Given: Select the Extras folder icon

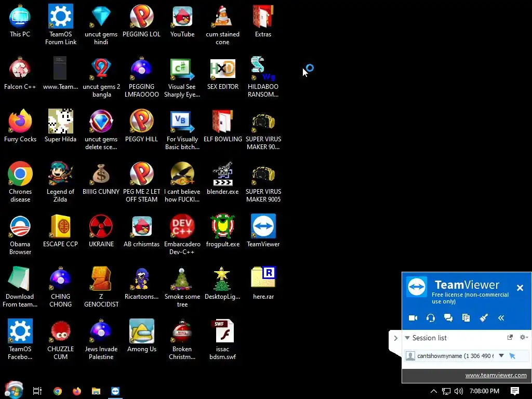Looking at the screenshot, I should [263, 21].
